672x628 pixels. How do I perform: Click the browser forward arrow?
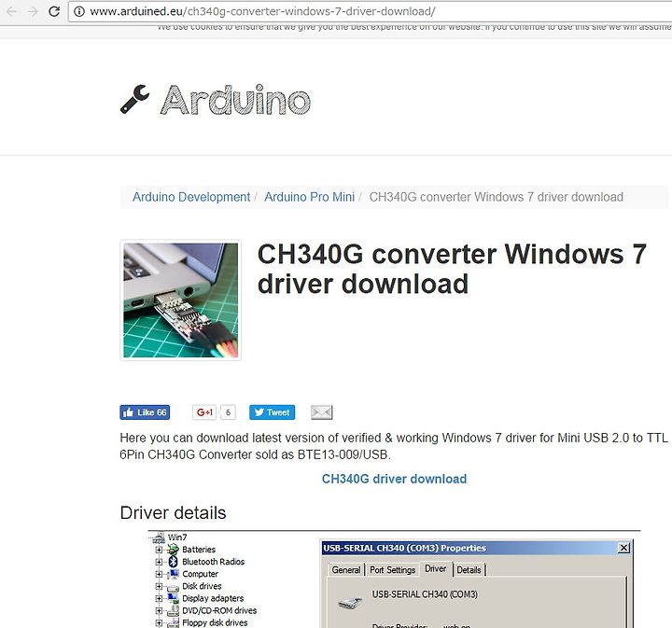click(33, 11)
